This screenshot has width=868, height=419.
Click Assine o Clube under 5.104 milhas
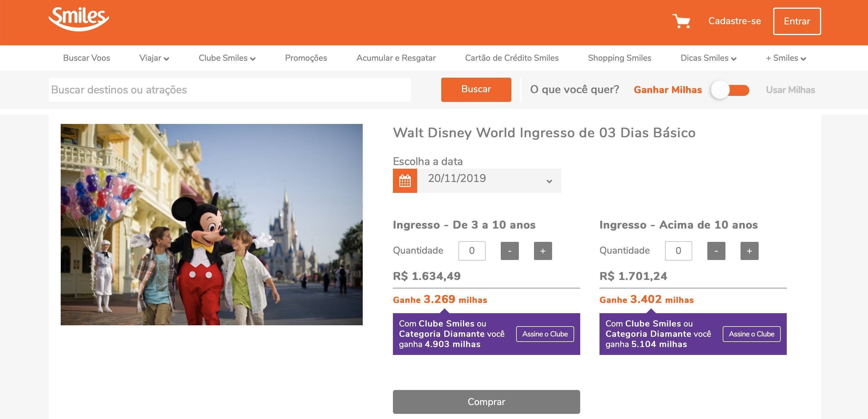click(x=751, y=334)
